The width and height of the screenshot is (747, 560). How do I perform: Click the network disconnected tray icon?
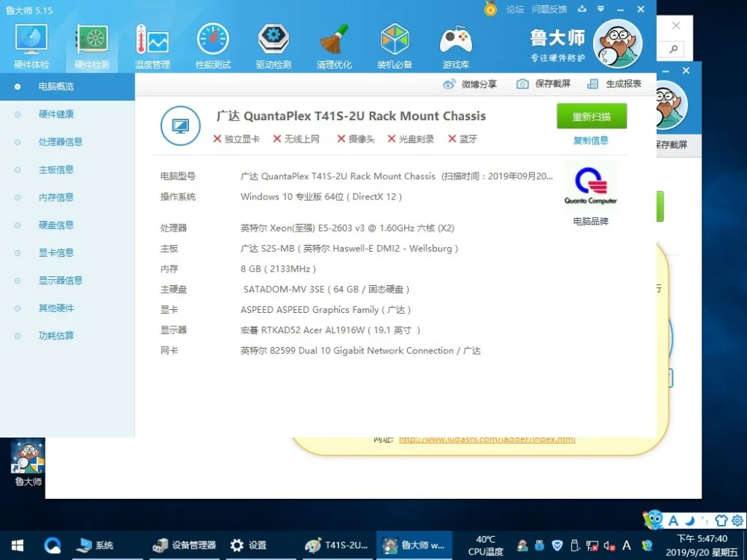[x=592, y=546]
